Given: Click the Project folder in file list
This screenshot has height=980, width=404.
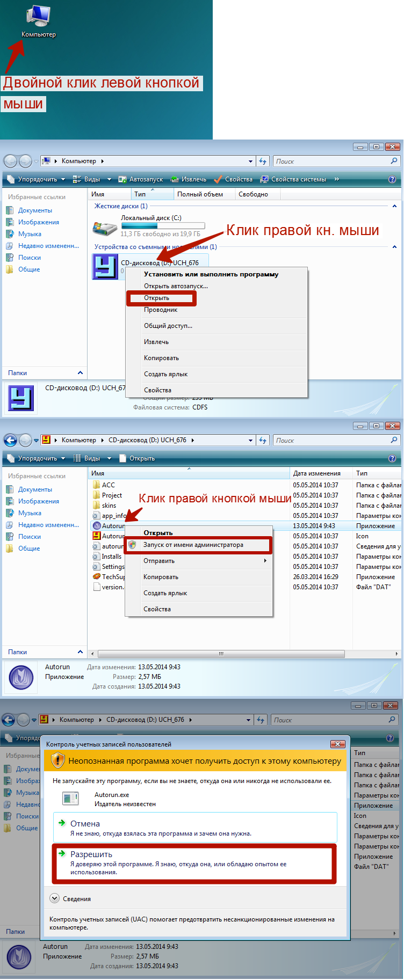Looking at the screenshot, I should 111,495.
